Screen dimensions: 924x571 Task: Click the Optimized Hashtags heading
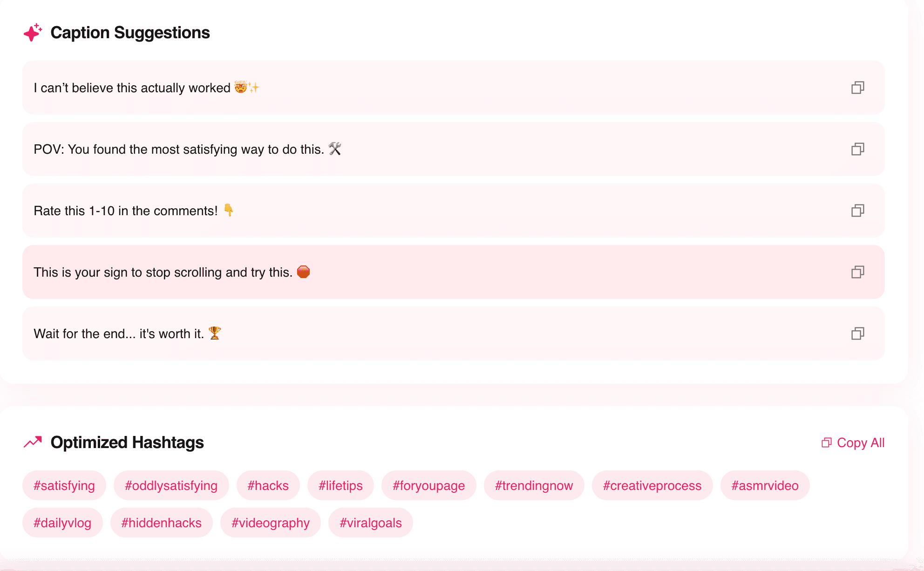click(127, 442)
